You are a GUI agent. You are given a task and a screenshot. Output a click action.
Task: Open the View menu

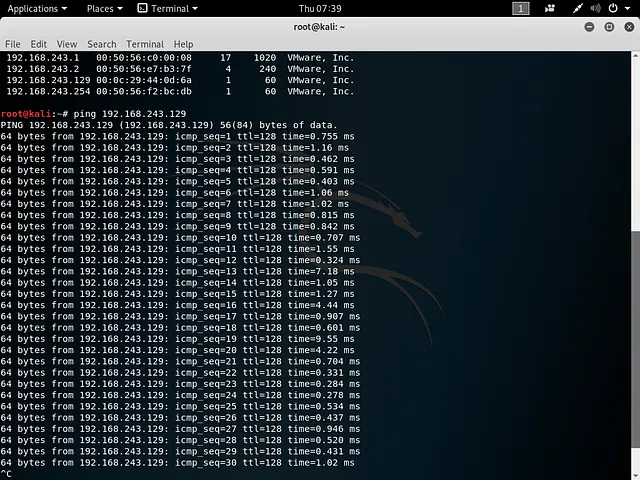click(67, 44)
